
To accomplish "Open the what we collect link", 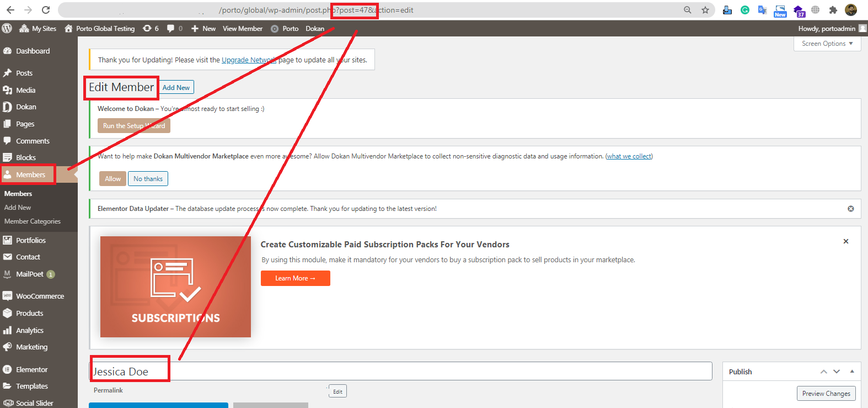I will pos(629,156).
